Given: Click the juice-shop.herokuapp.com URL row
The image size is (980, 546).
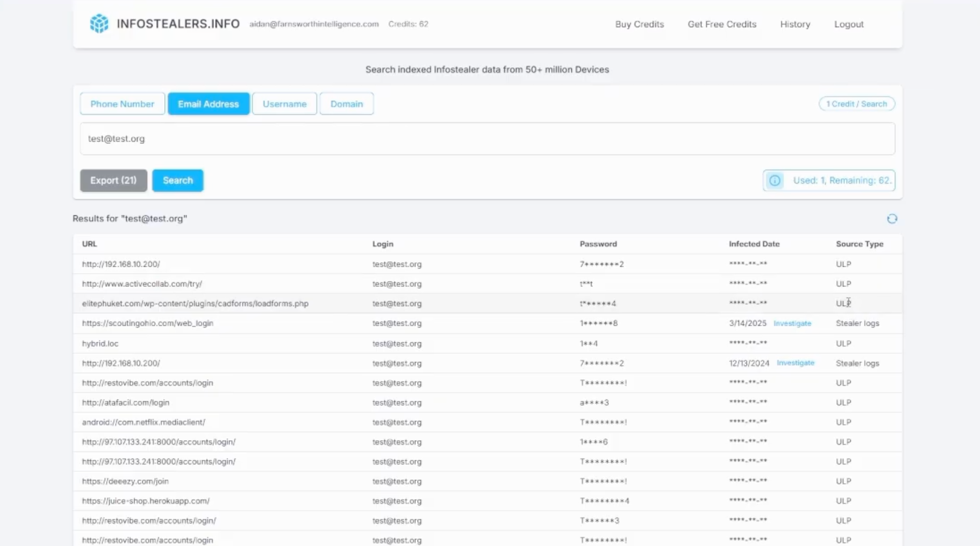Looking at the screenshot, I should coord(146,501).
